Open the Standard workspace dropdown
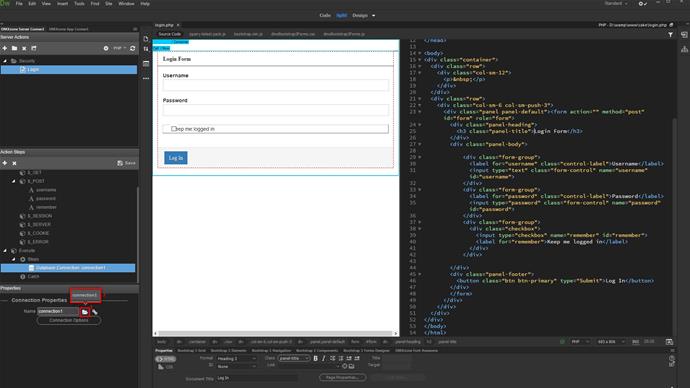The height and width of the screenshot is (388, 690). pos(616,4)
